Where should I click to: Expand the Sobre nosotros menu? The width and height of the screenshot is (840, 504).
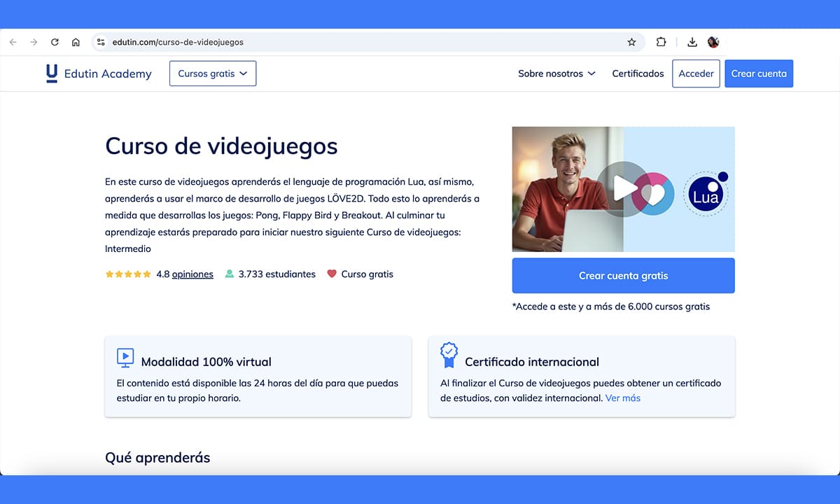click(556, 73)
